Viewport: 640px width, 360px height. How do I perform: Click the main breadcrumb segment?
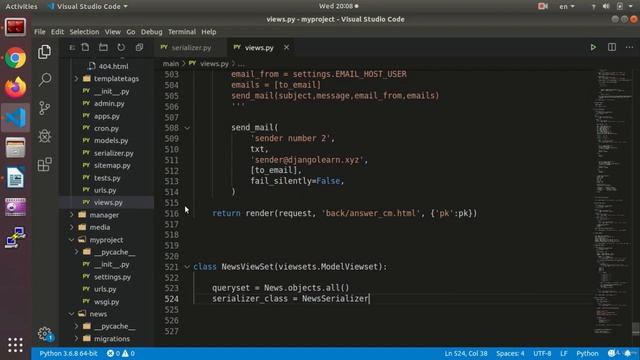[x=171, y=64]
